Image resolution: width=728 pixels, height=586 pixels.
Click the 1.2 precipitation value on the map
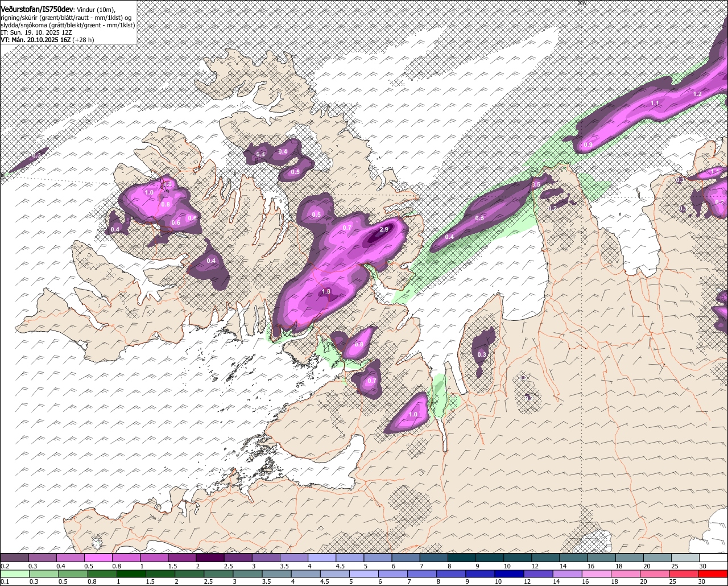click(698, 94)
